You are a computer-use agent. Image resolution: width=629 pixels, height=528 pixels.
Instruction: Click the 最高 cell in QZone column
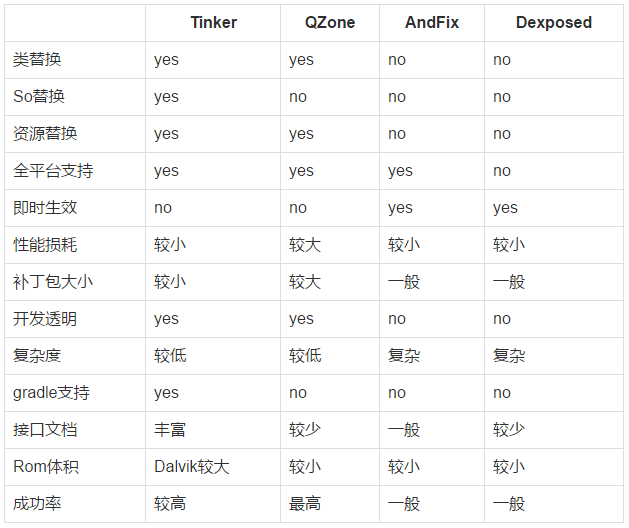[305, 504]
